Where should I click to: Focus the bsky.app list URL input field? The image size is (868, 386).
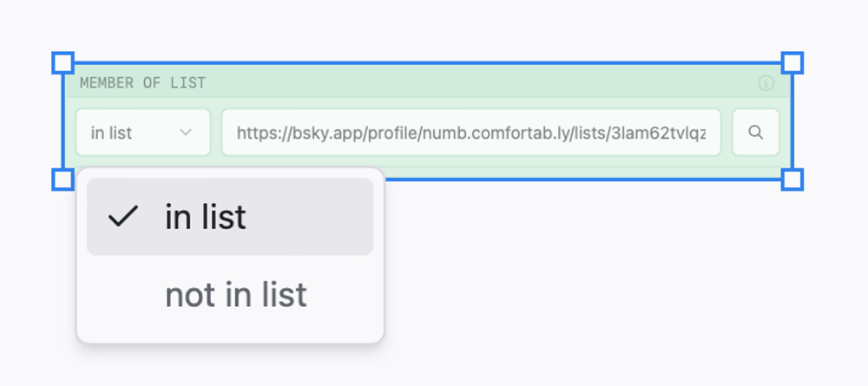(471, 132)
